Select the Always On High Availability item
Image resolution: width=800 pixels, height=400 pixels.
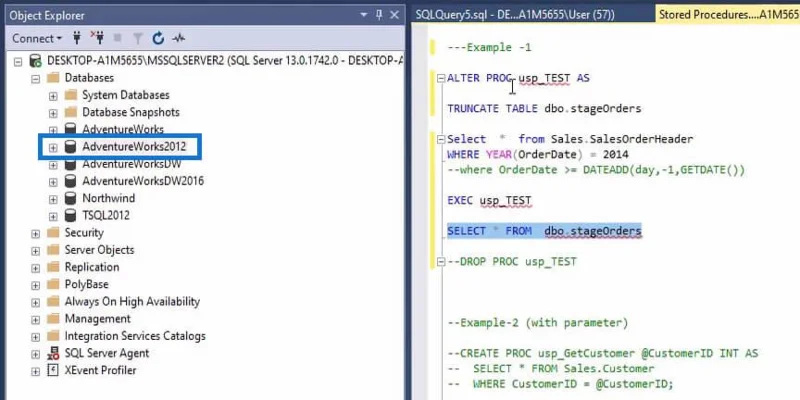pyautogui.click(x=132, y=302)
